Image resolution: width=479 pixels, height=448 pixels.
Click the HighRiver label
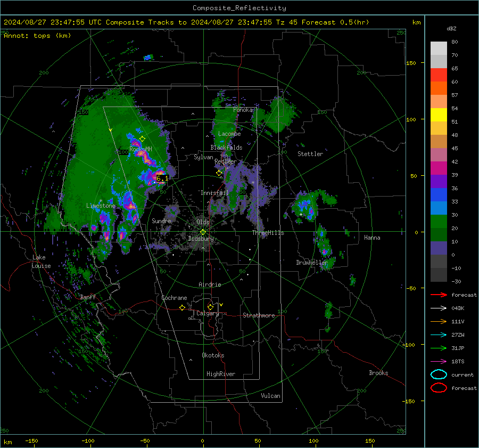(x=221, y=374)
